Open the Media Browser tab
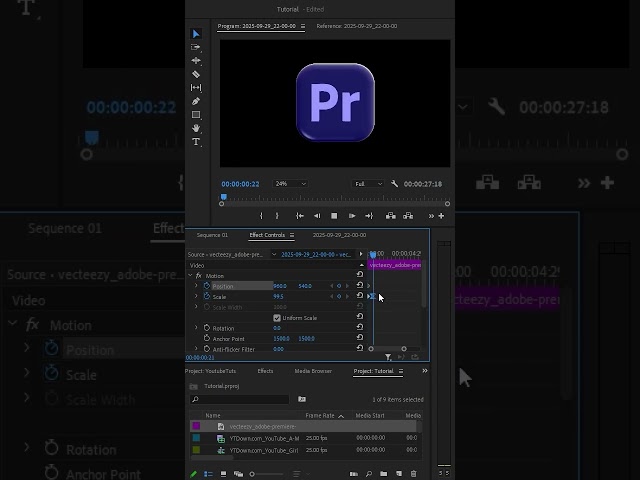 click(313, 371)
